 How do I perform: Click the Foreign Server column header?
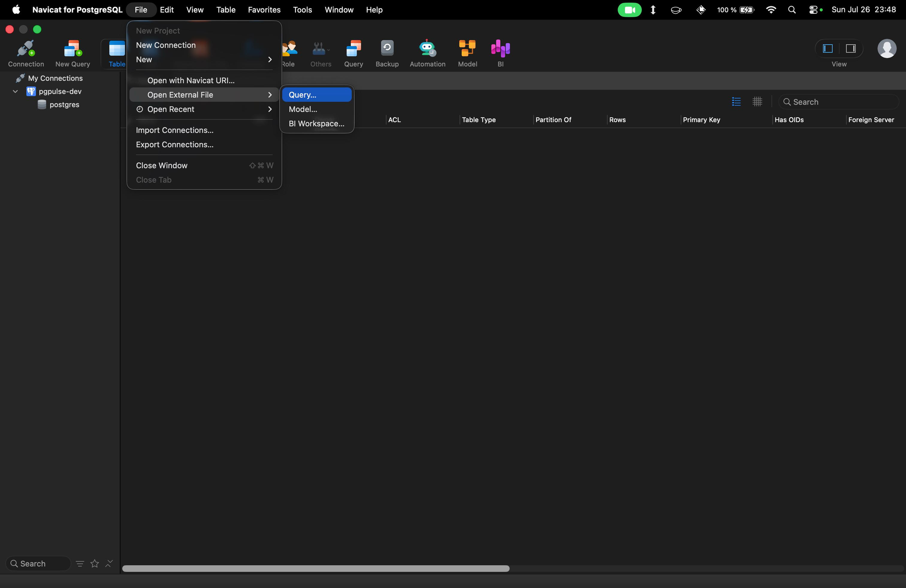point(876,120)
